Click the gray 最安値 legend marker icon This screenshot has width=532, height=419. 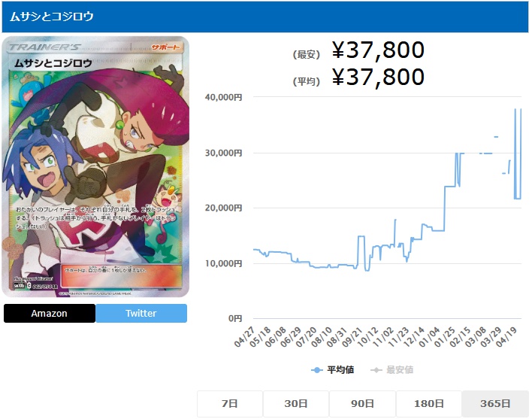click(x=376, y=370)
